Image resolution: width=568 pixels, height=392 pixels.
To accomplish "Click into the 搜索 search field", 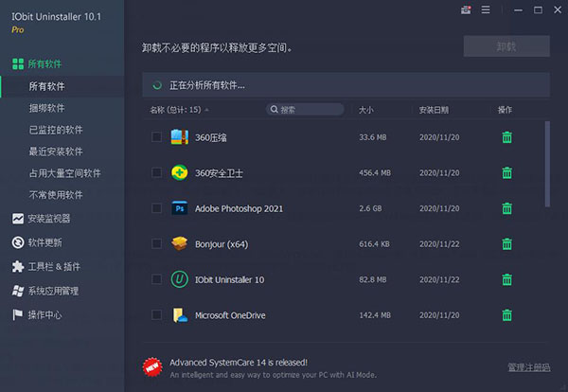I will click(x=305, y=109).
